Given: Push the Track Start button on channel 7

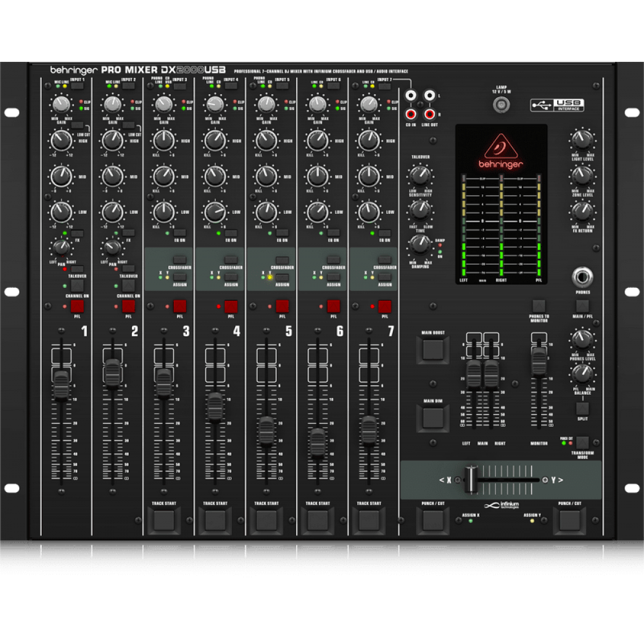Looking at the screenshot, I should [369, 520].
